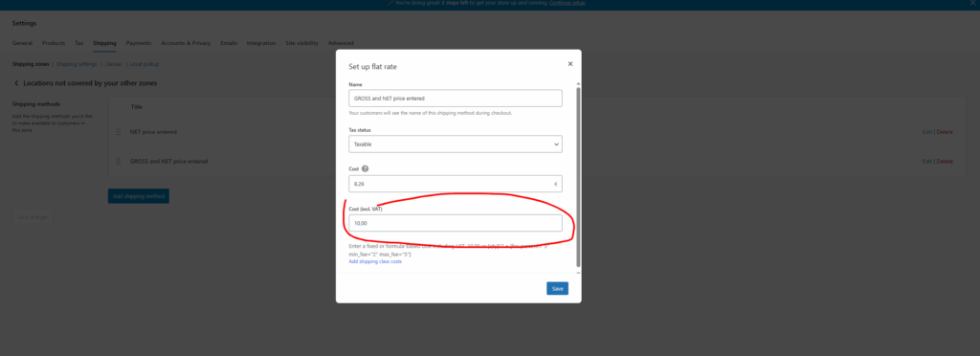Open the General settings tab
The height and width of the screenshot is (356, 980).
(x=22, y=43)
